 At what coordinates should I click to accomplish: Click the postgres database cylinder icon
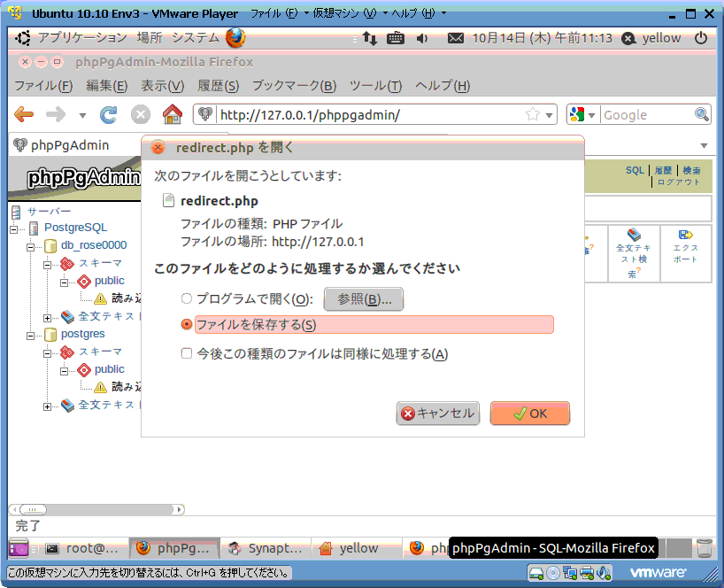click(50, 335)
